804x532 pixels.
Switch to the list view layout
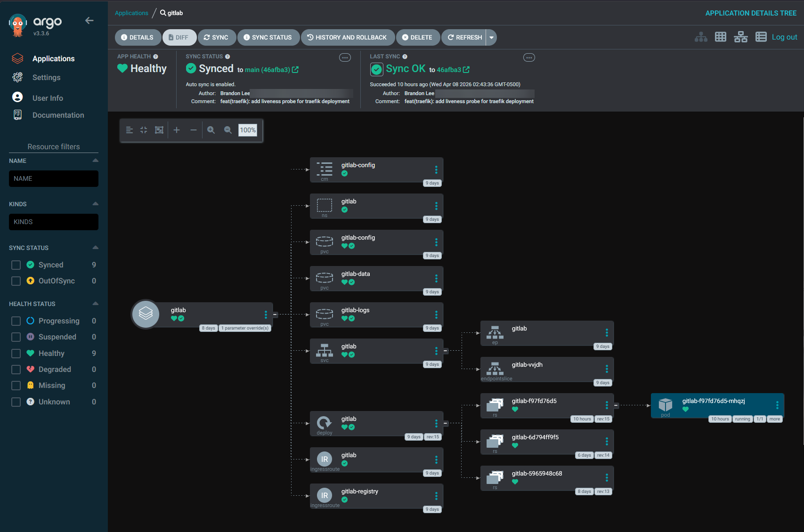[x=761, y=37]
